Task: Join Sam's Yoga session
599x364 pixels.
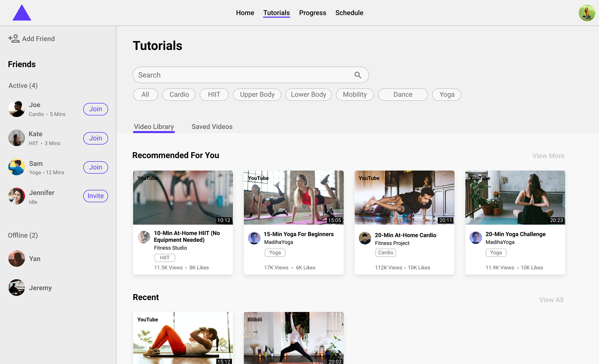Action: (95, 167)
